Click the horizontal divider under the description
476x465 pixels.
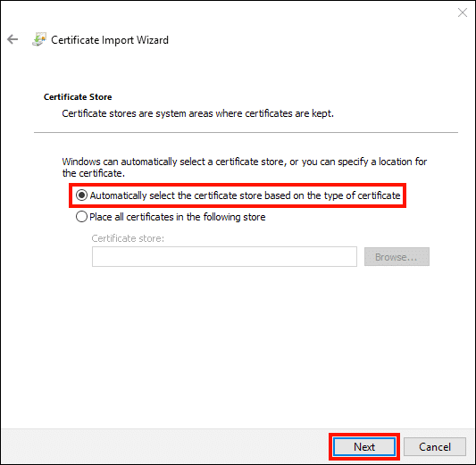pos(246,133)
